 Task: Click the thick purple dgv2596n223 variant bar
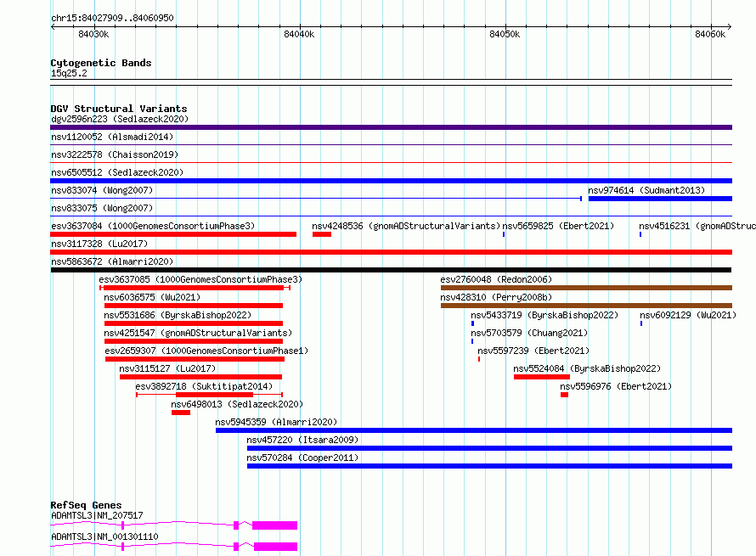click(391, 127)
